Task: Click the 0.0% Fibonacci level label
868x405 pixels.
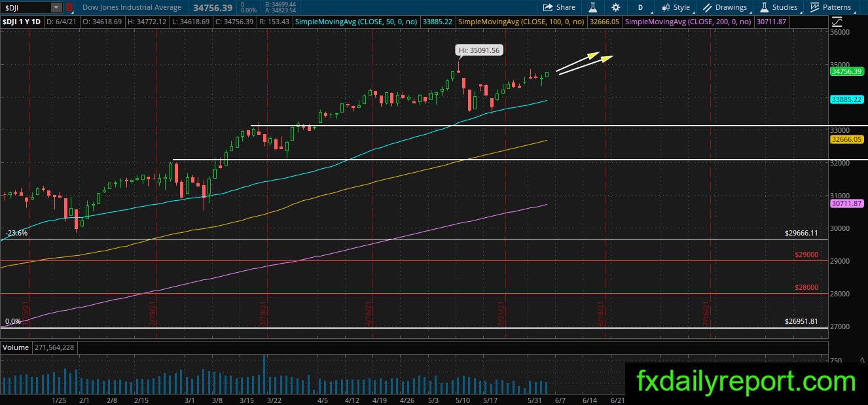Action: pyautogui.click(x=13, y=322)
